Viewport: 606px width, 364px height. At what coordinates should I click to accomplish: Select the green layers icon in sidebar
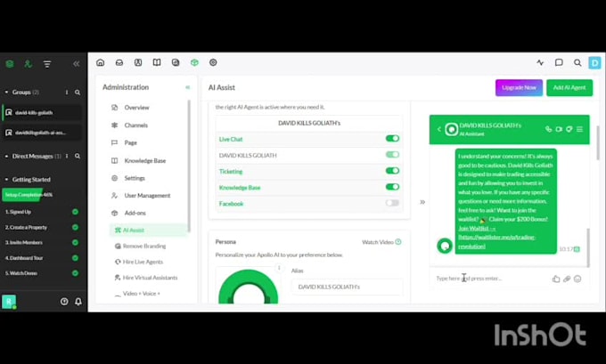click(x=10, y=64)
